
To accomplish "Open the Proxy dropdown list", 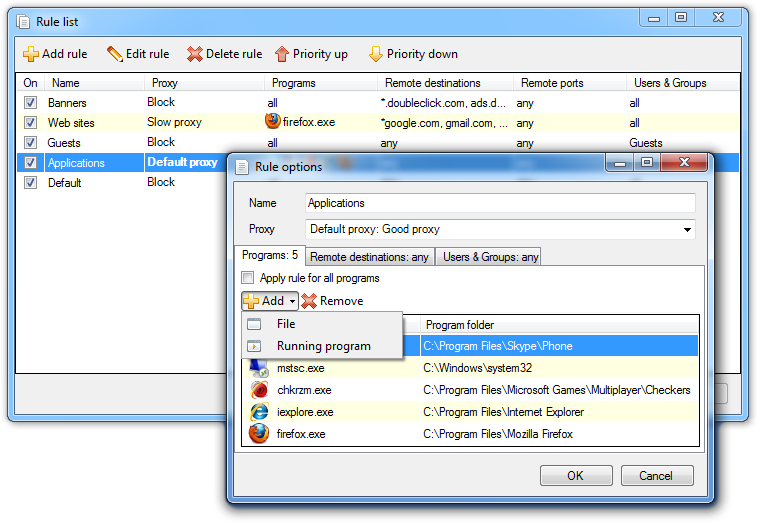I will [687, 230].
